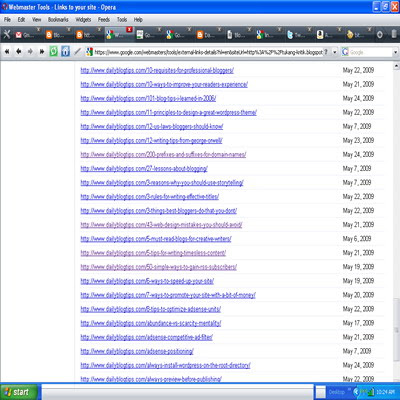Go forward to the next page

[30, 52]
